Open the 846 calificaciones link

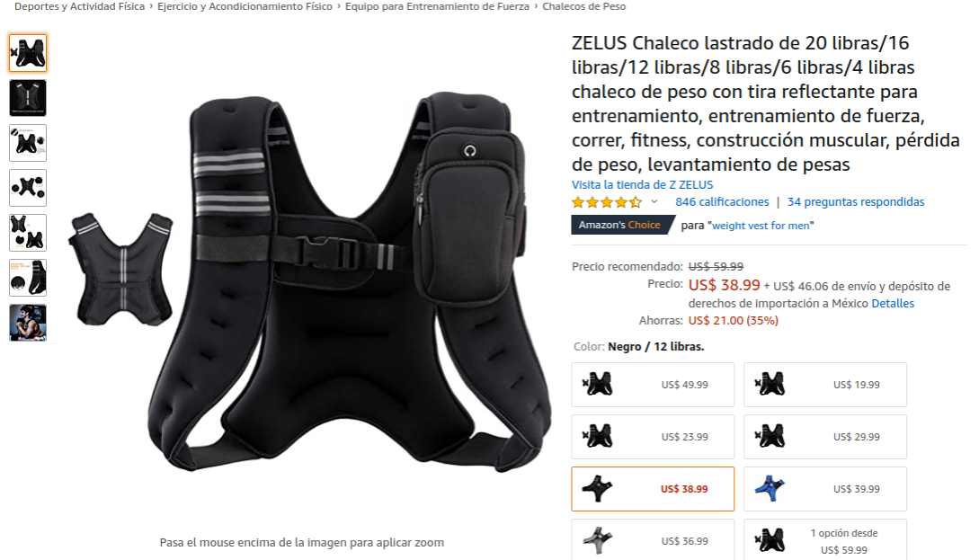click(x=722, y=201)
